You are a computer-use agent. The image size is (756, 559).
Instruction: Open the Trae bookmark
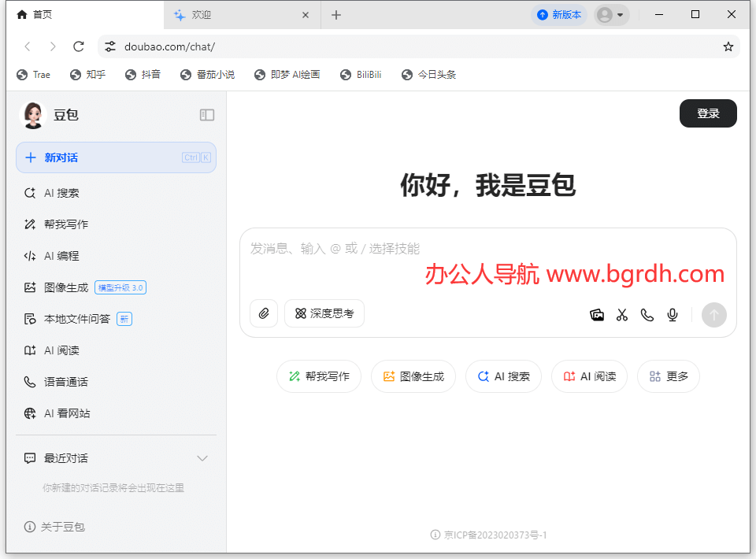coord(33,75)
